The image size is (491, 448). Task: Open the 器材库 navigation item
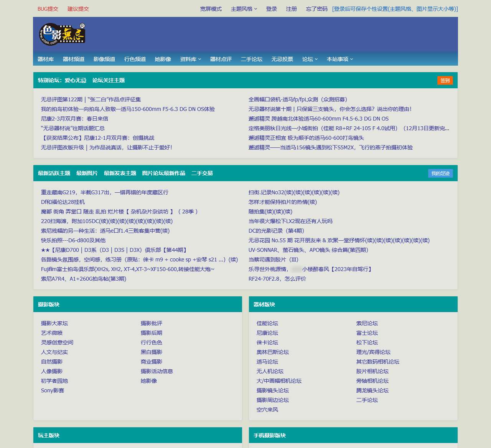(x=46, y=59)
